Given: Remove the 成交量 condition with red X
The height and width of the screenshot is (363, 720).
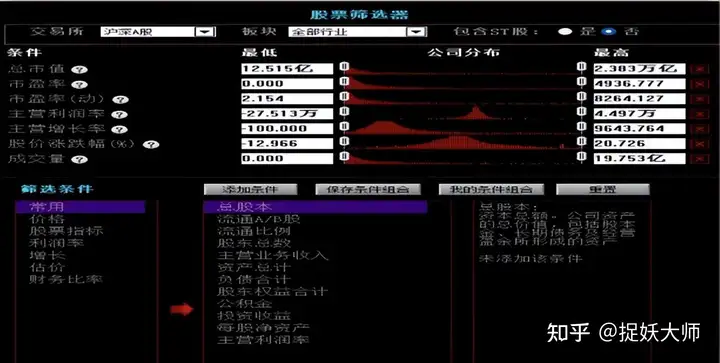Looking at the screenshot, I should click(700, 159).
